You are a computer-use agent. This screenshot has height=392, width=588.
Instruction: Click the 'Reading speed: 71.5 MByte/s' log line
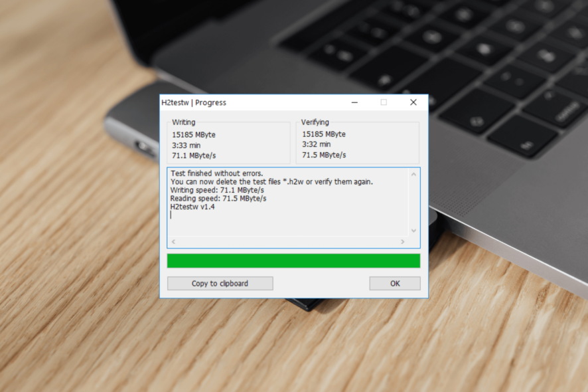pos(218,198)
